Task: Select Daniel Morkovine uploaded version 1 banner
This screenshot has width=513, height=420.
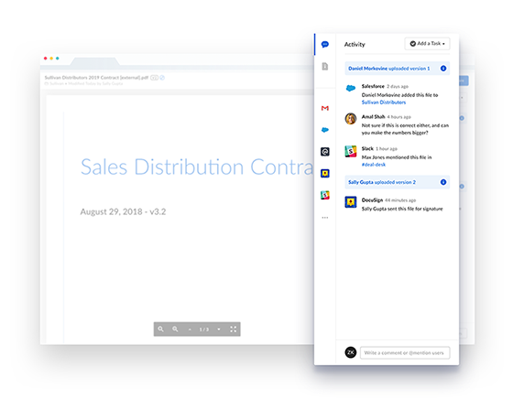Action: pos(398,69)
